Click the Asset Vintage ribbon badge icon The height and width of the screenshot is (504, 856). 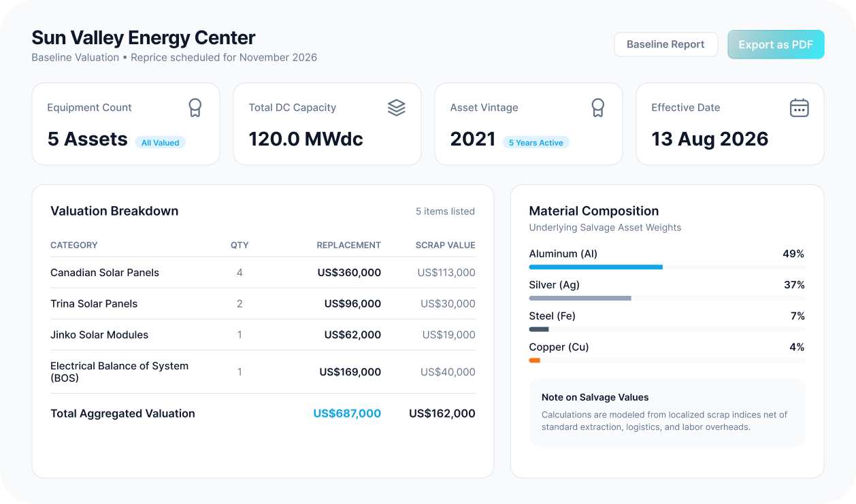pos(598,107)
